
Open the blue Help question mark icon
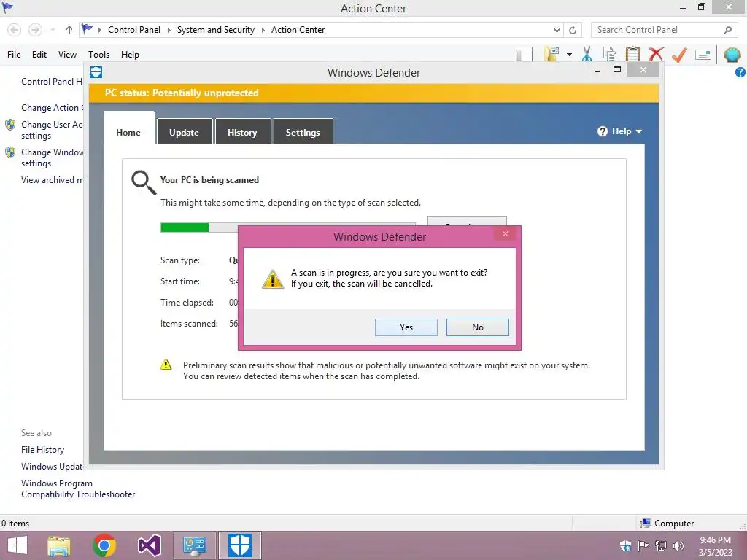pyautogui.click(x=740, y=72)
